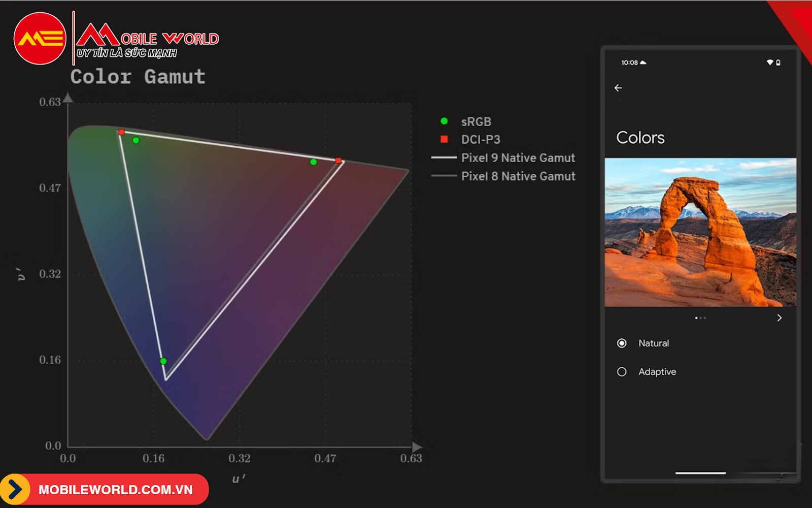
Task: Click the DCI-P3 legend label
Action: click(481, 140)
